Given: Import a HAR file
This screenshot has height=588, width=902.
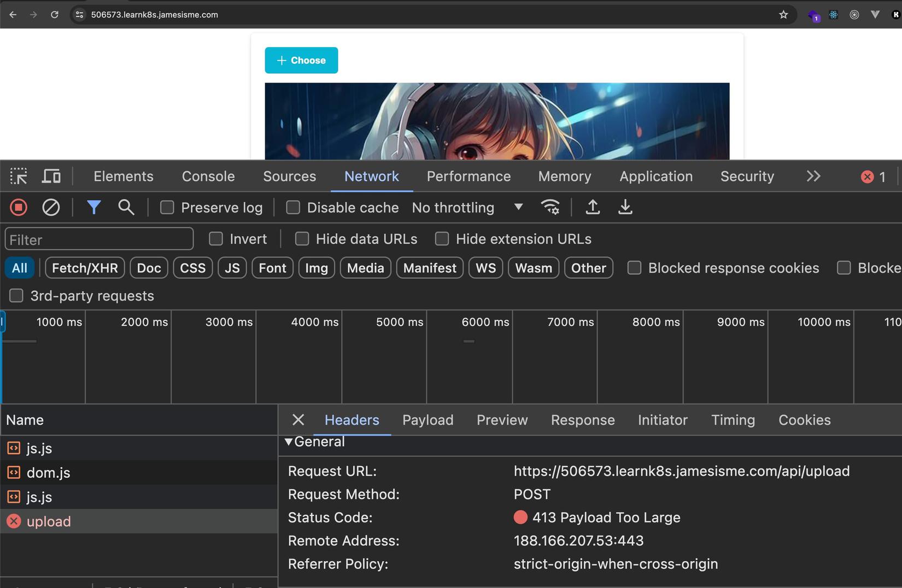Looking at the screenshot, I should point(593,207).
